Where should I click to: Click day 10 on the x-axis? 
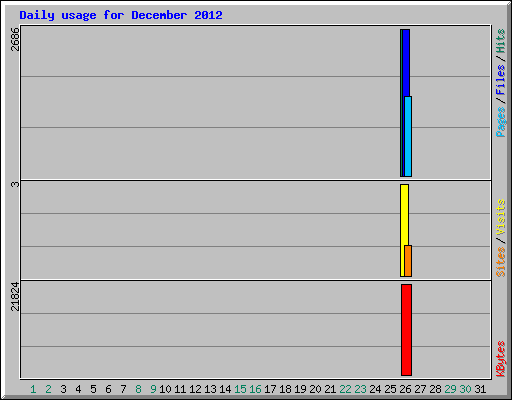165,389
